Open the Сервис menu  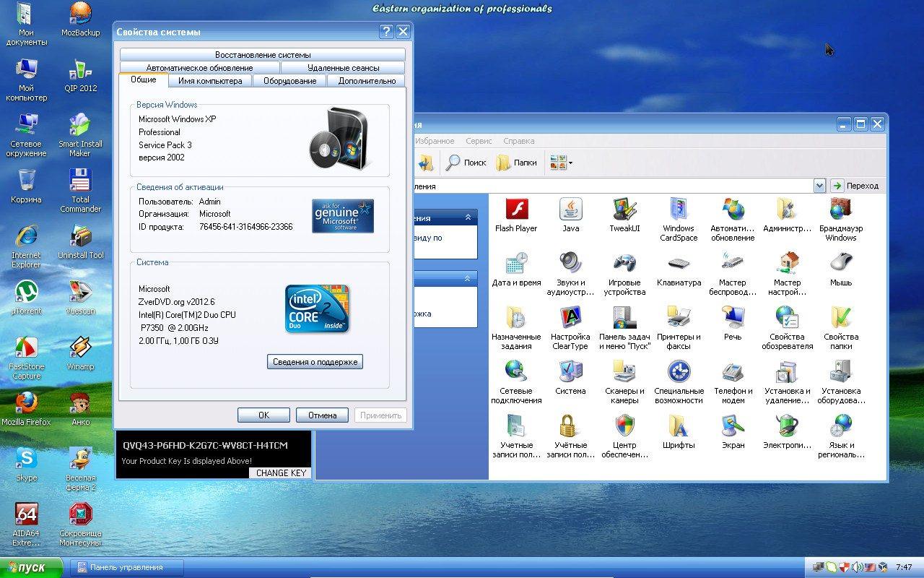[479, 141]
